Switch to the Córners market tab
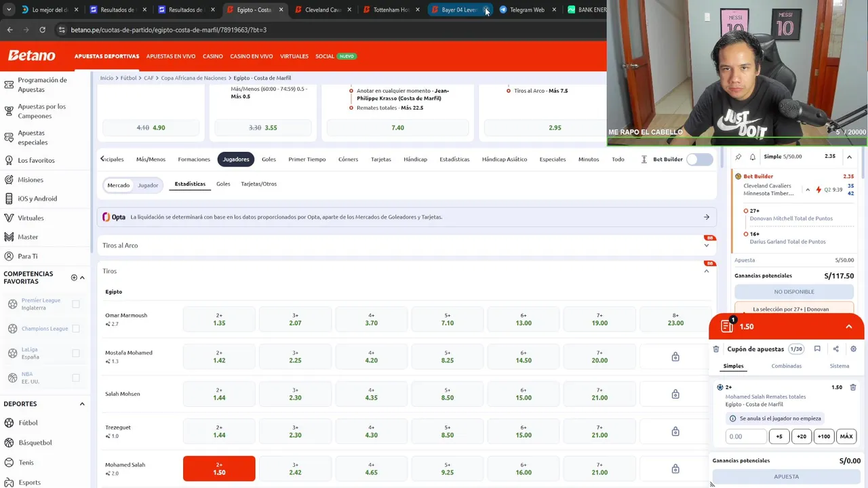Image resolution: width=868 pixels, height=488 pixels. coord(348,159)
